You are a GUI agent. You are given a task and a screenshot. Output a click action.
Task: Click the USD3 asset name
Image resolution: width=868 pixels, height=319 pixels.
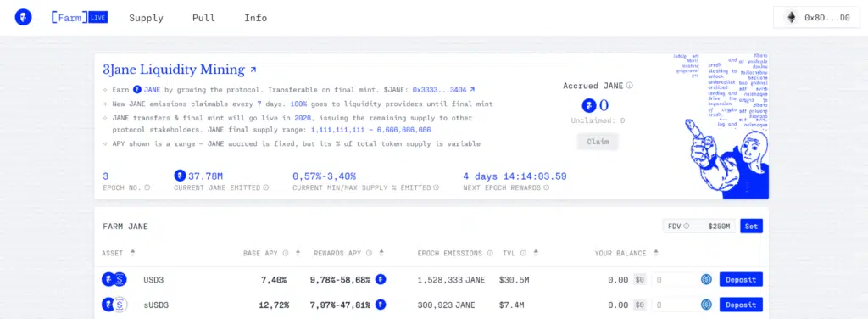[x=153, y=280]
